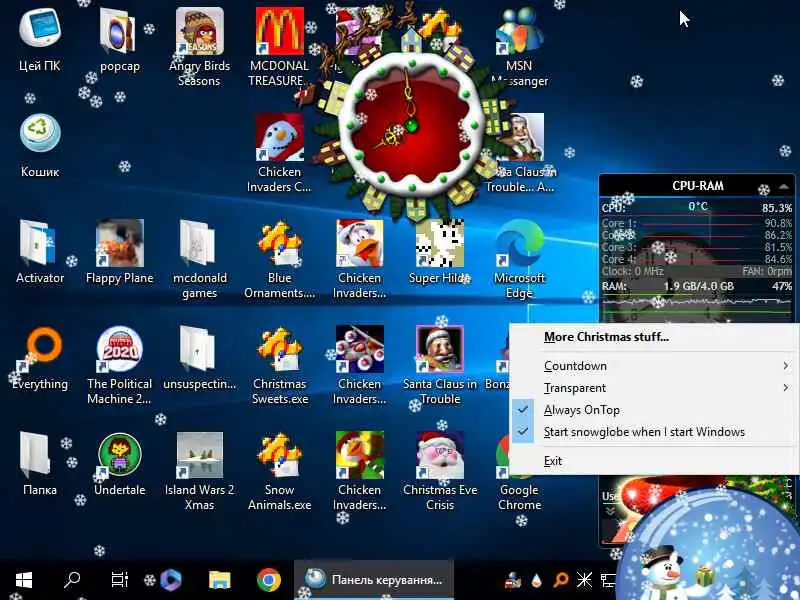Open Task View on the taskbar
800x600 pixels.
tap(119, 580)
